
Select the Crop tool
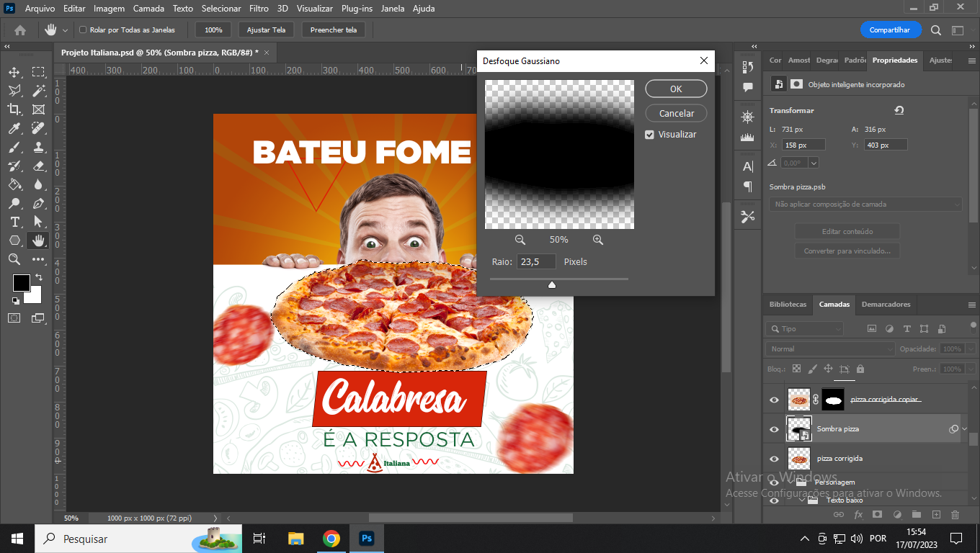coord(14,109)
